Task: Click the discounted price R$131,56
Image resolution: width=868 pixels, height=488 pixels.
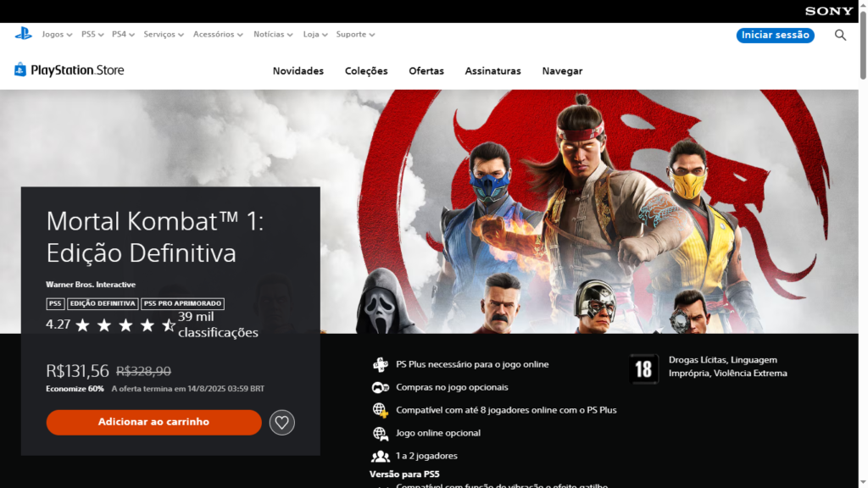Action: [x=77, y=371]
